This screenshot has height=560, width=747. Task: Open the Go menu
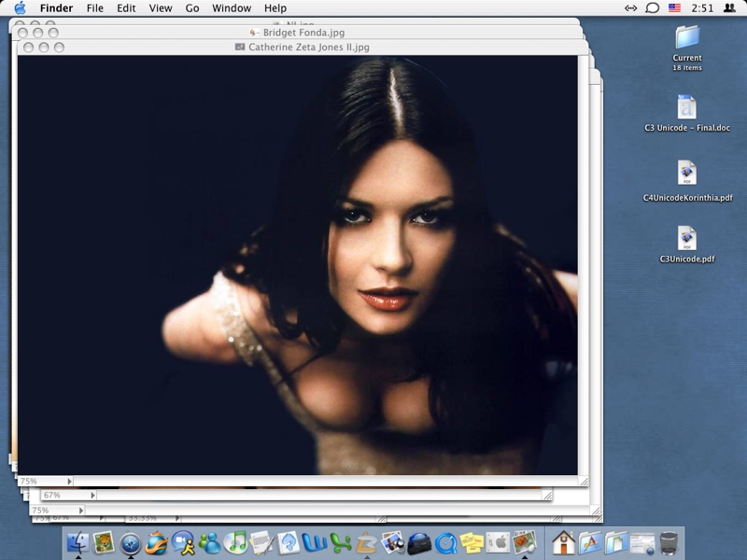[x=192, y=8]
